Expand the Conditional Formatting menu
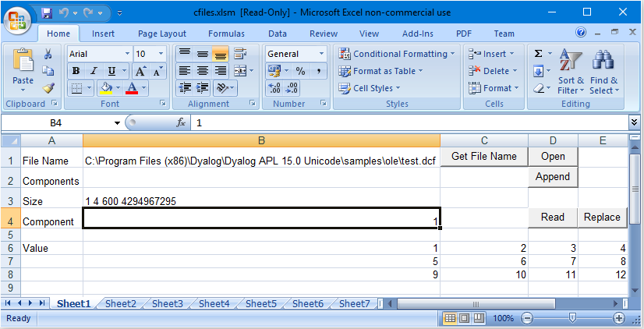The image size is (644, 329). point(398,54)
